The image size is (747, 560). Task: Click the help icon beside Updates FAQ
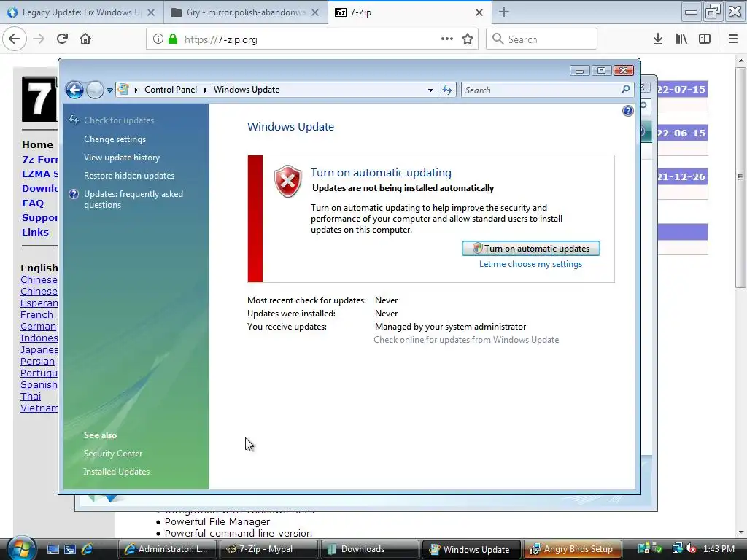[x=74, y=194]
